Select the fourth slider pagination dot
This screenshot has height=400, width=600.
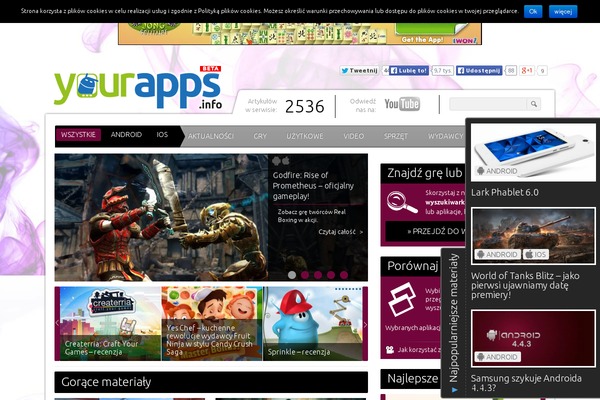(x=331, y=275)
